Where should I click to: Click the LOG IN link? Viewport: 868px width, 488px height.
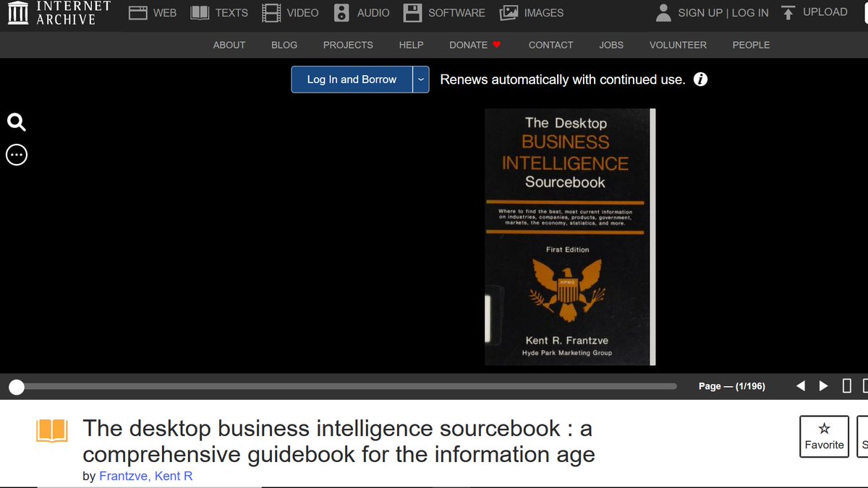click(751, 12)
